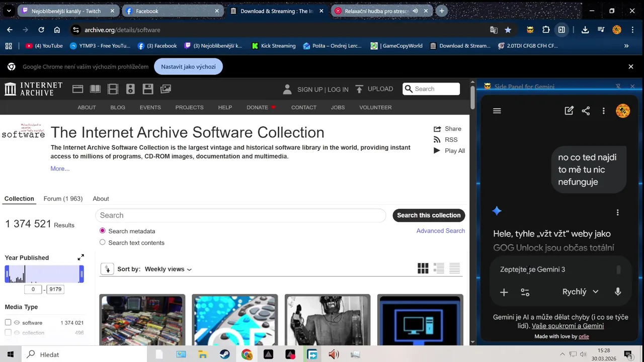Switch results to grid tile view
Viewport: 644px width, 362px height.
tap(423, 268)
